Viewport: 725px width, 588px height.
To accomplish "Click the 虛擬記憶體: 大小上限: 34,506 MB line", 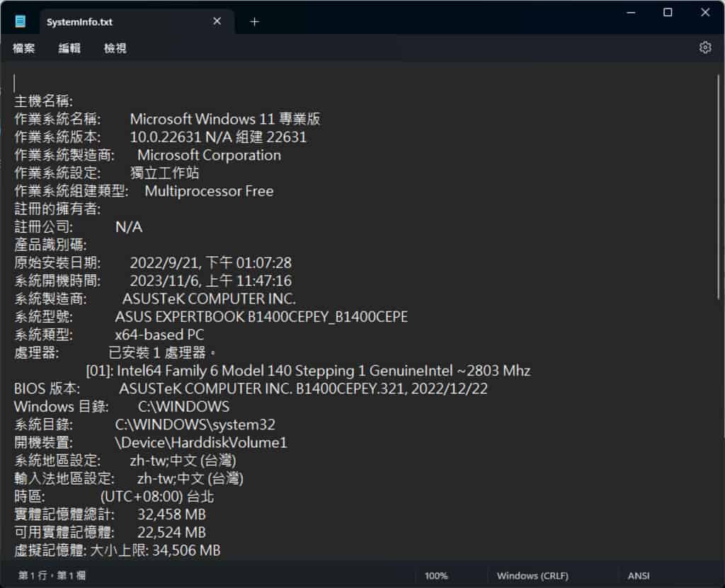I will click(118, 551).
